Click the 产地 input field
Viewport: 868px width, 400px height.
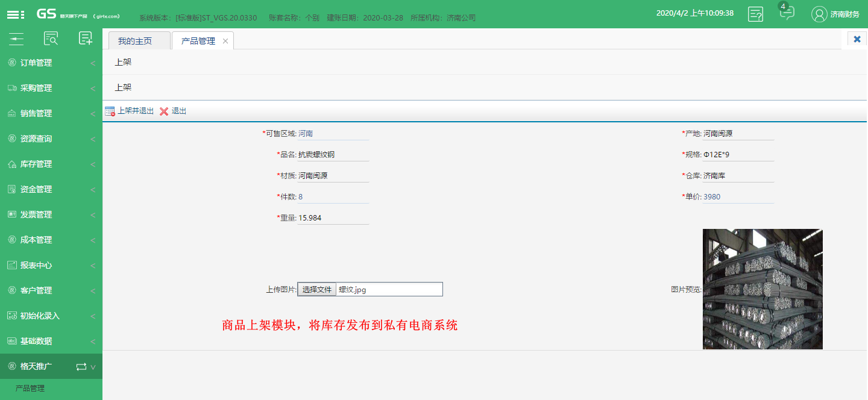pos(738,134)
